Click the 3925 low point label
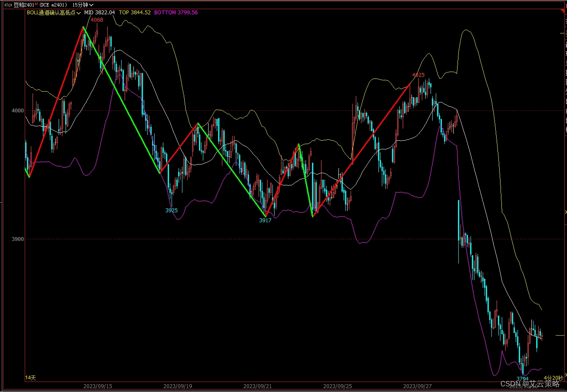This screenshot has width=567, height=392. [172, 210]
